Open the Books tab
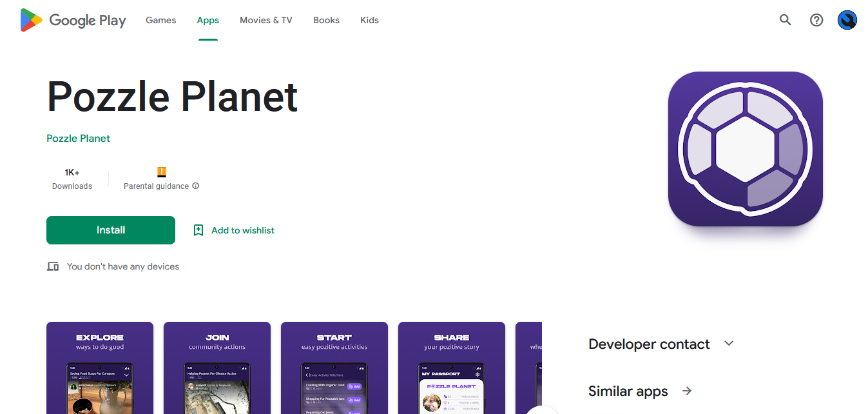868x414 pixels. point(326,20)
